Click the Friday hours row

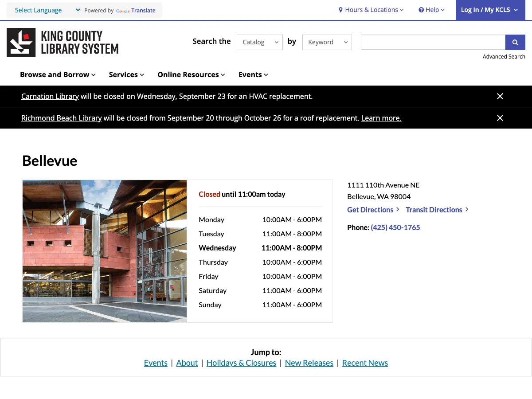(260, 276)
